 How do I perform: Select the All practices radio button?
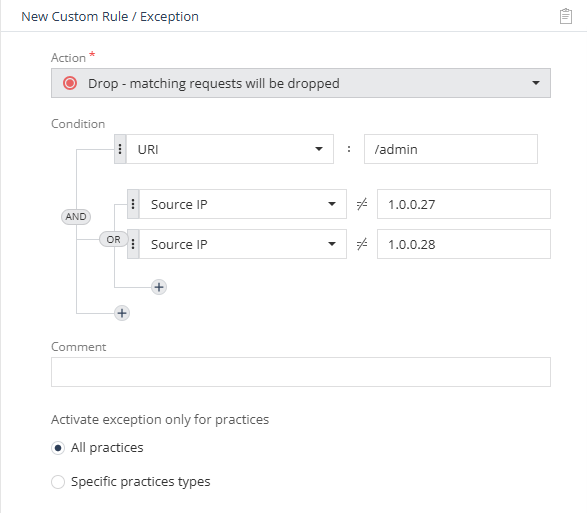pos(58,448)
